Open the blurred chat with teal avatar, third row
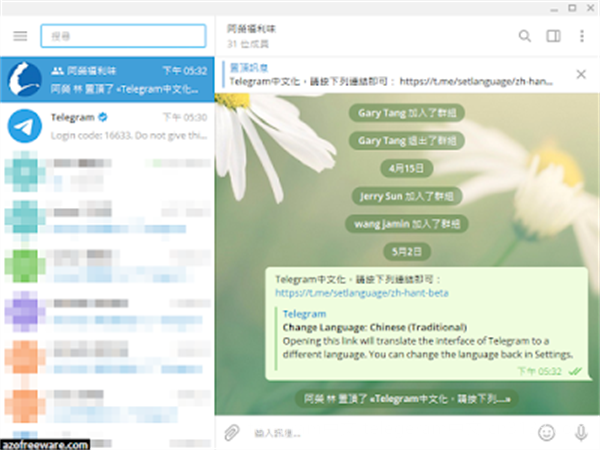This screenshot has width=600, height=450. [x=107, y=171]
